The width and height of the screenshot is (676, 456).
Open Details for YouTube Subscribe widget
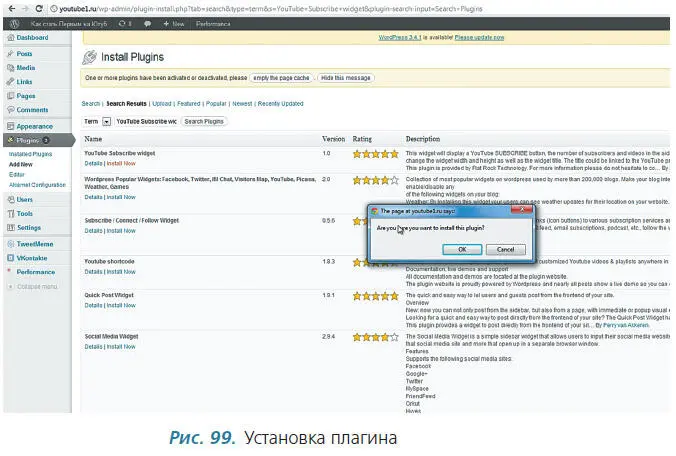(93, 163)
